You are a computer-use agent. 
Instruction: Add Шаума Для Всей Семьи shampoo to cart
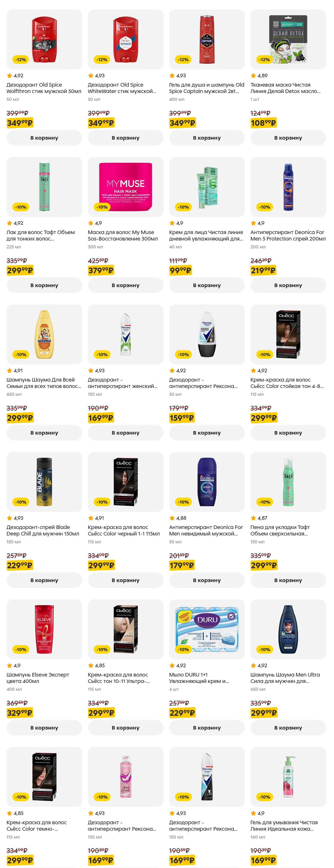(x=44, y=433)
